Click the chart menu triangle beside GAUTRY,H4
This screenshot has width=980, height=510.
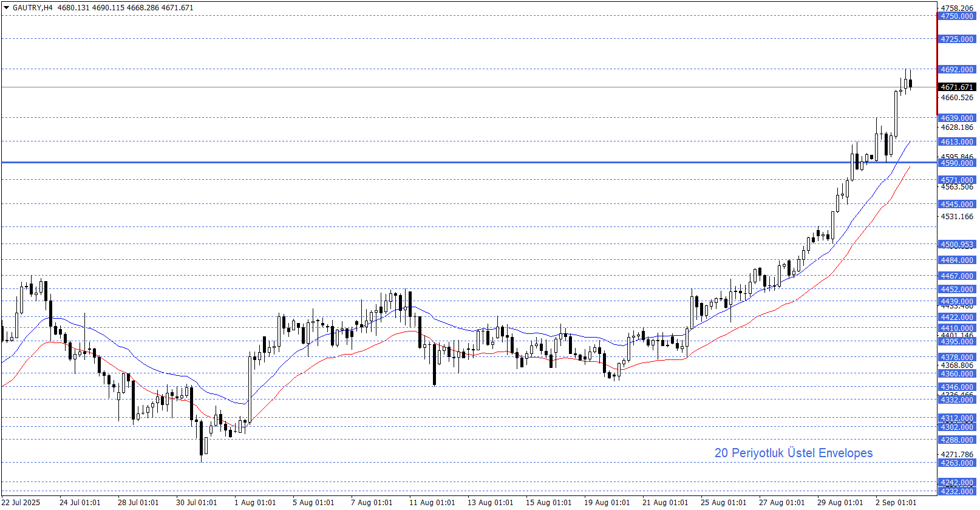coord(6,8)
